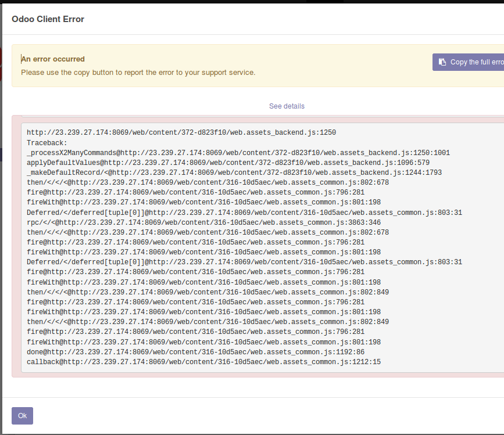Click the 'Traceback:' line
Screen dimensions: 504x435
[47, 143]
